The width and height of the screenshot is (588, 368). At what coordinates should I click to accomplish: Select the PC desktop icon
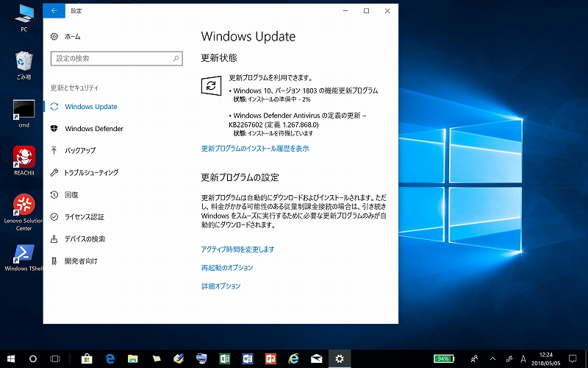24,18
